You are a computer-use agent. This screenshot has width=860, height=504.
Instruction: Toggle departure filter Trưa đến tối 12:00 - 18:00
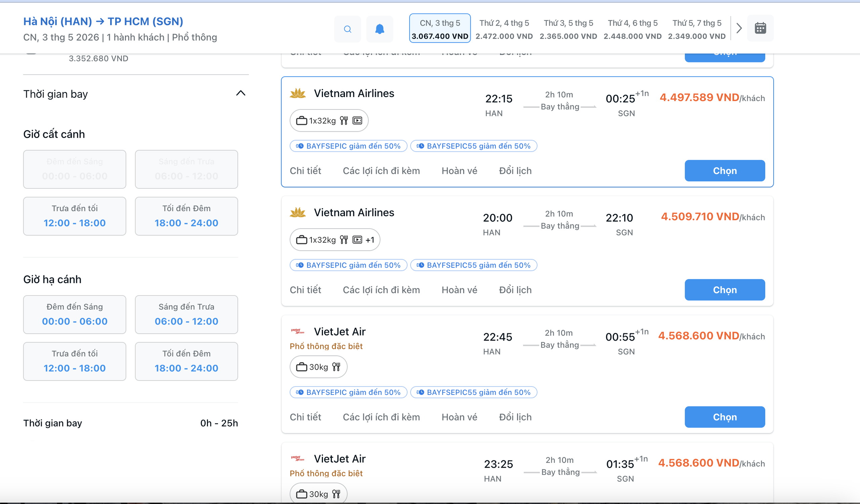pyautogui.click(x=75, y=216)
